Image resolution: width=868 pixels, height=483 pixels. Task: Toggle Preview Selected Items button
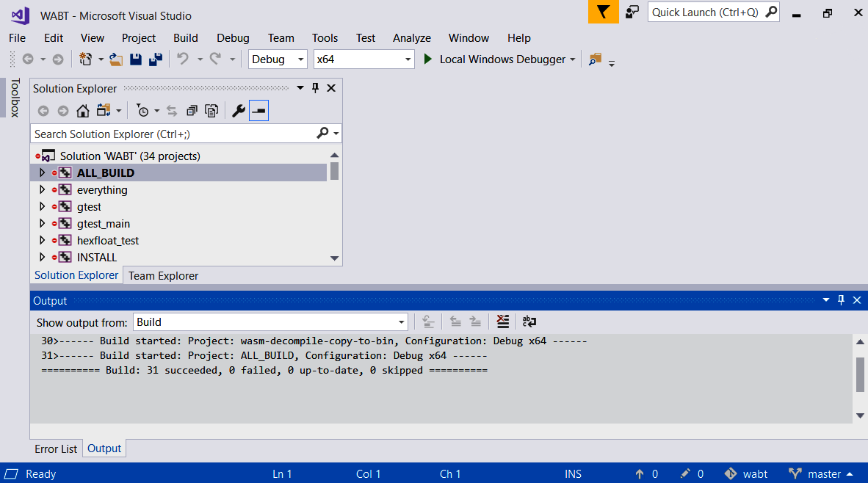(x=258, y=111)
